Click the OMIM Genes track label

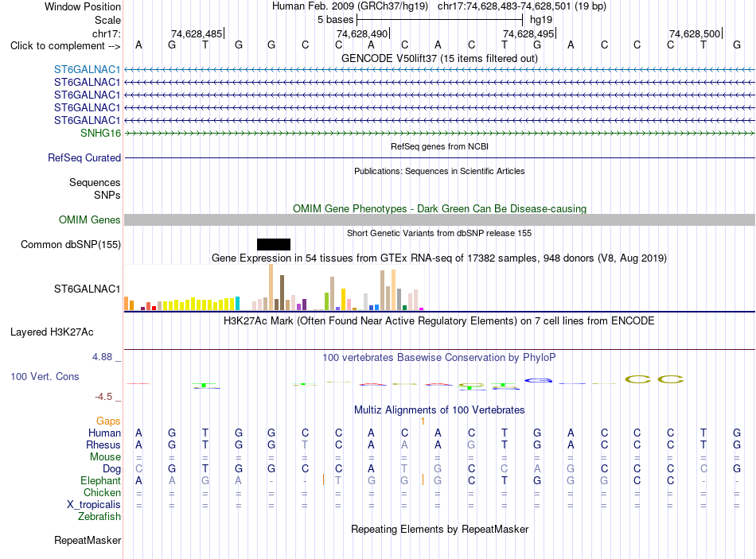click(89, 219)
